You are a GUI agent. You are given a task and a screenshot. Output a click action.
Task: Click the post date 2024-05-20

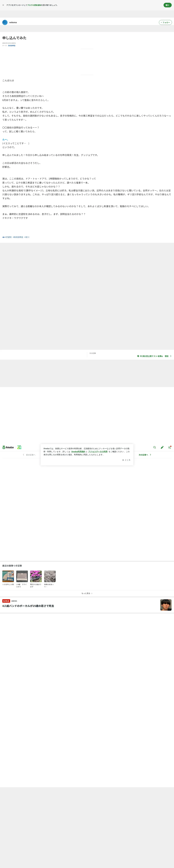point(9,43)
